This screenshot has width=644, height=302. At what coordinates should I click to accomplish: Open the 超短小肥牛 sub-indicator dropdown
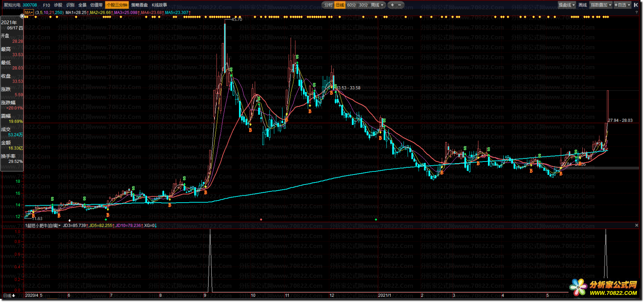pos(43,225)
